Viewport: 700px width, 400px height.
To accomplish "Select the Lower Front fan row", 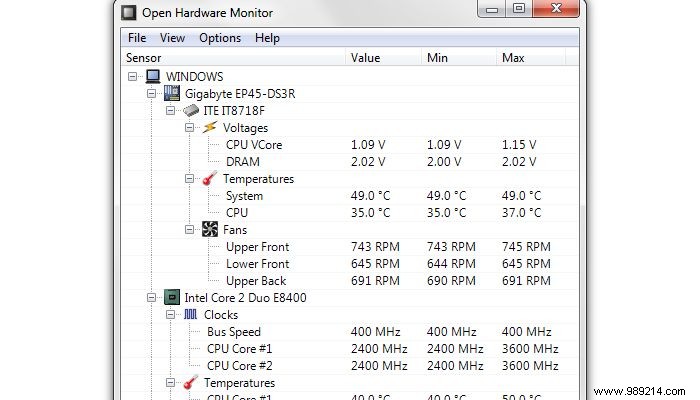I will click(x=350, y=263).
